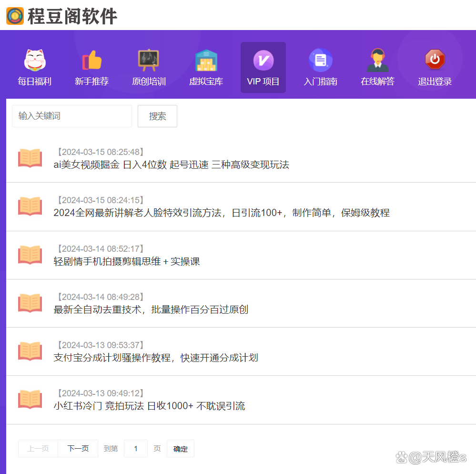Open 原创培训 blackboard icon

[x=148, y=59]
